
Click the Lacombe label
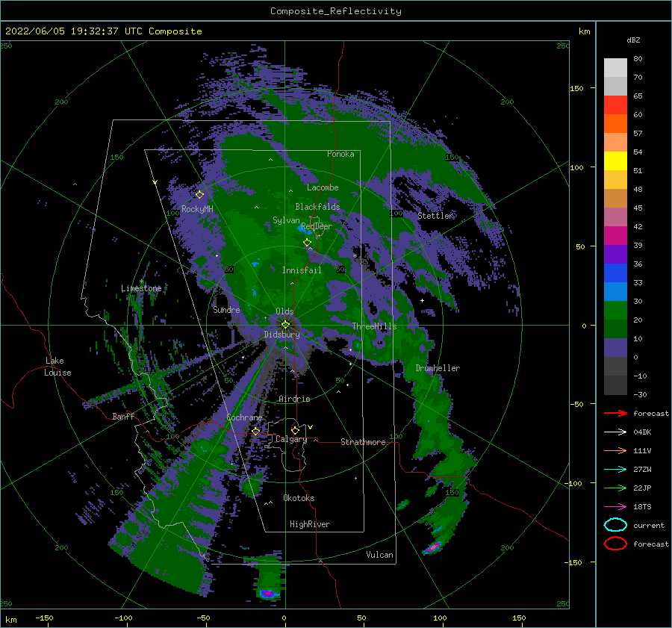click(323, 187)
